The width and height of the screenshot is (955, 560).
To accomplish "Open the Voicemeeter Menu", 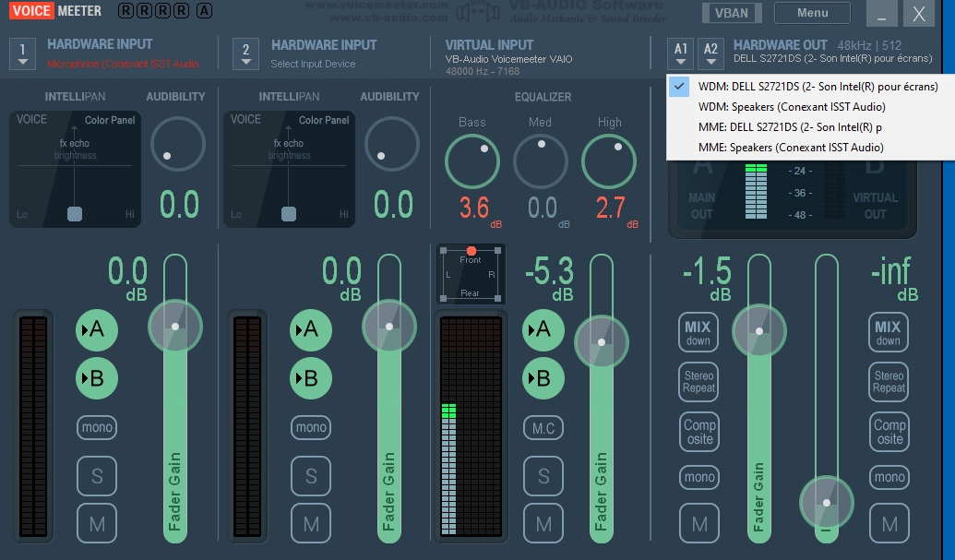I will [x=813, y=13].
